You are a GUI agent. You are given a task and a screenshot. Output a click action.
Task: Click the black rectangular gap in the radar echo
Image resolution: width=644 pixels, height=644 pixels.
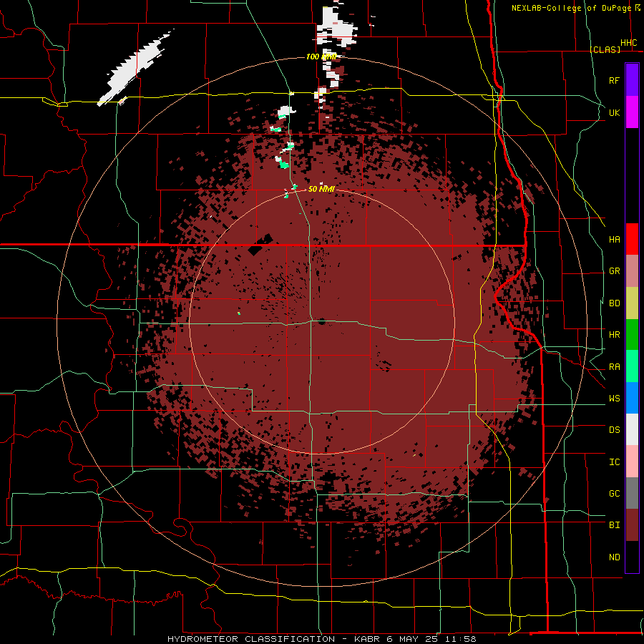[260, 245]
